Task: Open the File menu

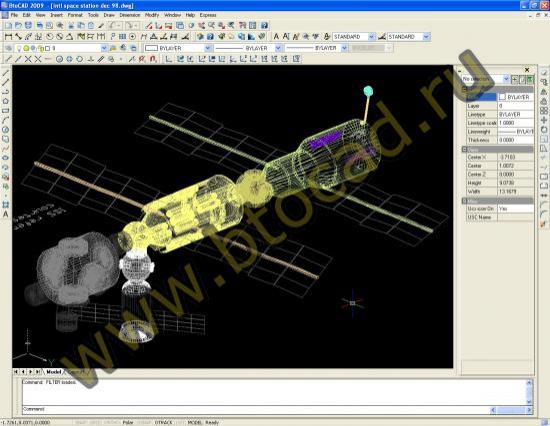Action: coord(14,15)
